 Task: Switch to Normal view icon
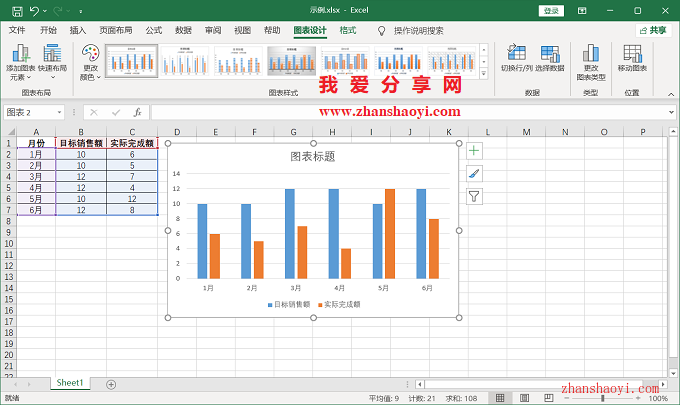pos(500,398)
